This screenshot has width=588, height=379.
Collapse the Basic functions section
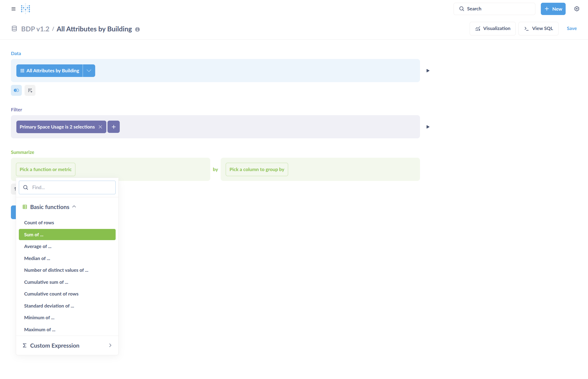pyautogui.click(x=74, y=207)
